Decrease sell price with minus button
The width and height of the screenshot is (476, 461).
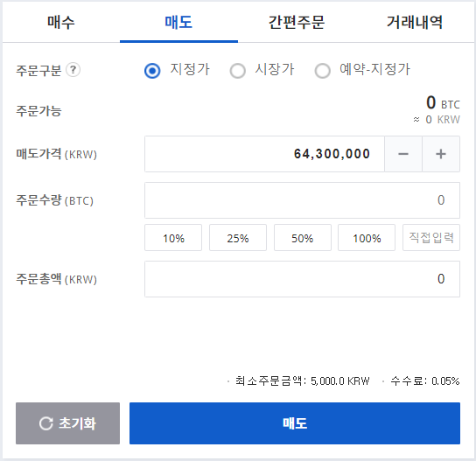[x=403, y=154]
